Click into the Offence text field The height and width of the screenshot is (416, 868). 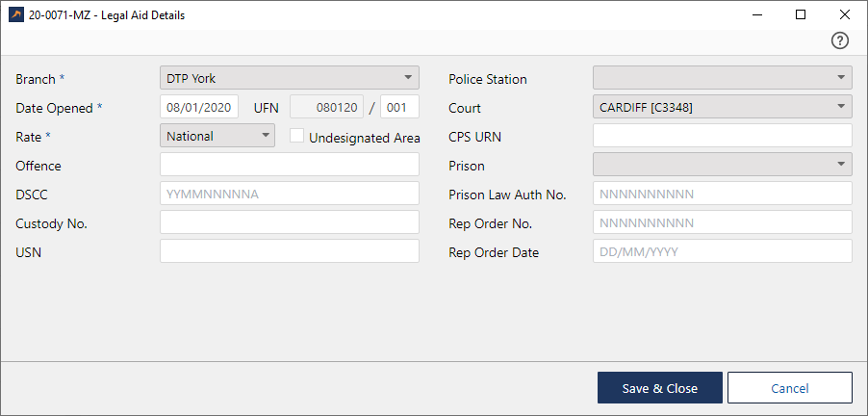[289, 165]
